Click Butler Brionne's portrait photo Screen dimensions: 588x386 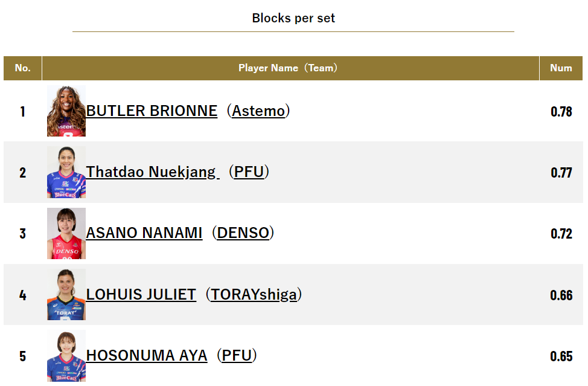coord(66,111)
